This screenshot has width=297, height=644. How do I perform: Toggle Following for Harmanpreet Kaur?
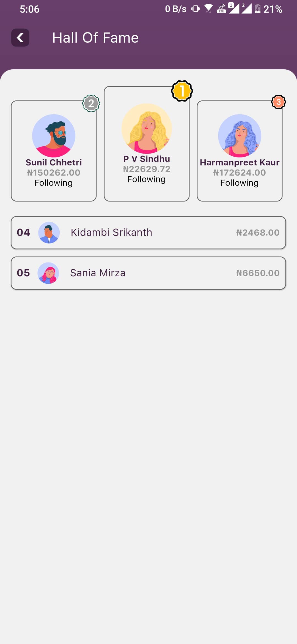[240, 183]
